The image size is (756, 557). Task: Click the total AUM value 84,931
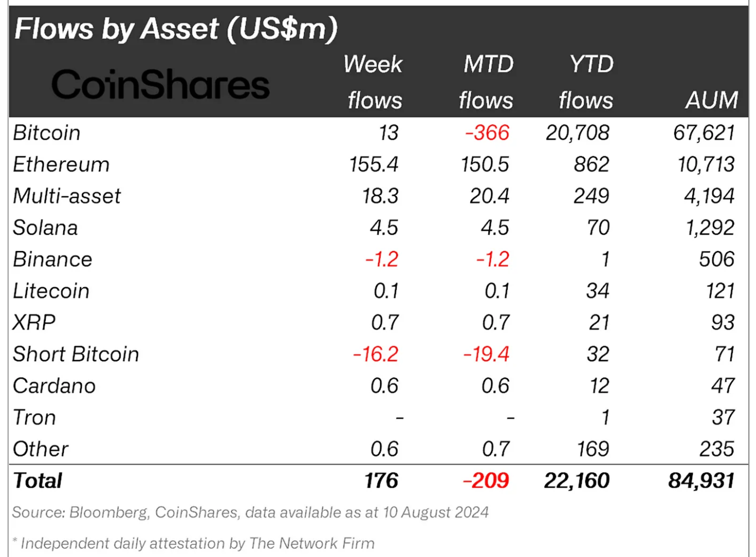(701, 481)
